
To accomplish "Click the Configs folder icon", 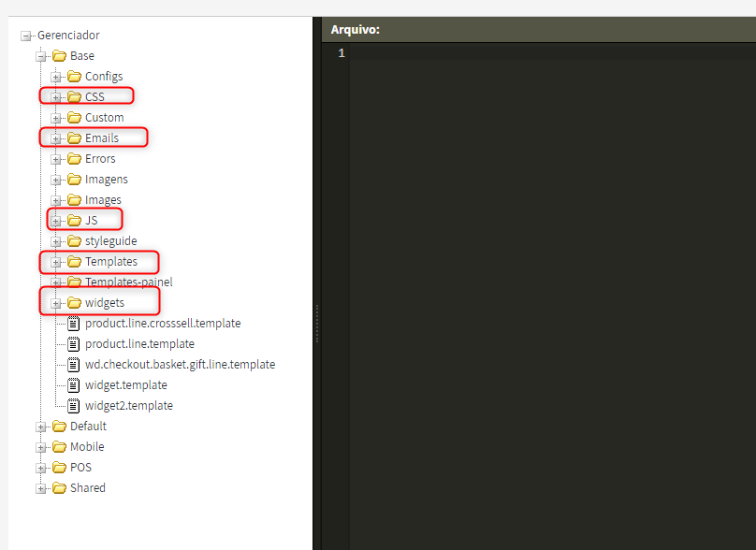I will point(74,76).
